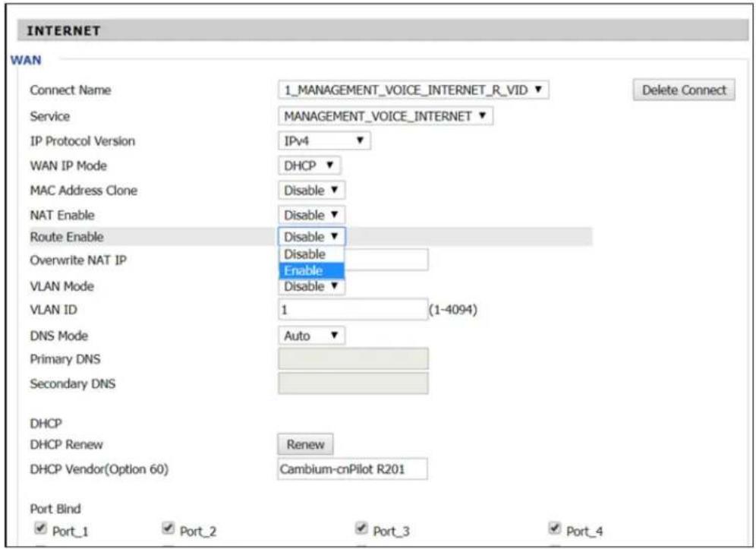
Task: Toggle the Port_3 checkbox
Action: (361, 528)
